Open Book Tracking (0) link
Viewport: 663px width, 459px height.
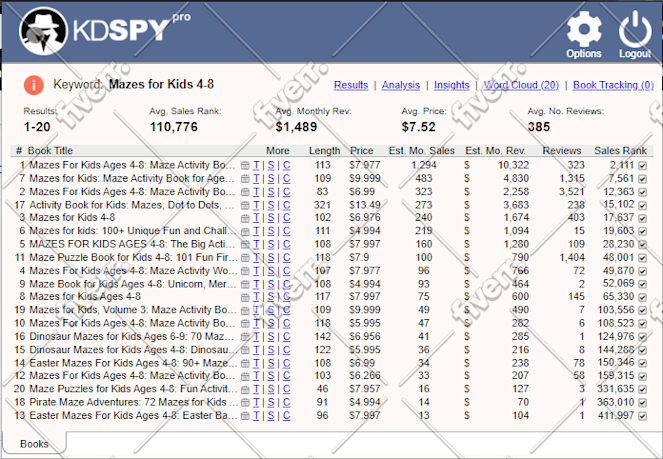613,85
